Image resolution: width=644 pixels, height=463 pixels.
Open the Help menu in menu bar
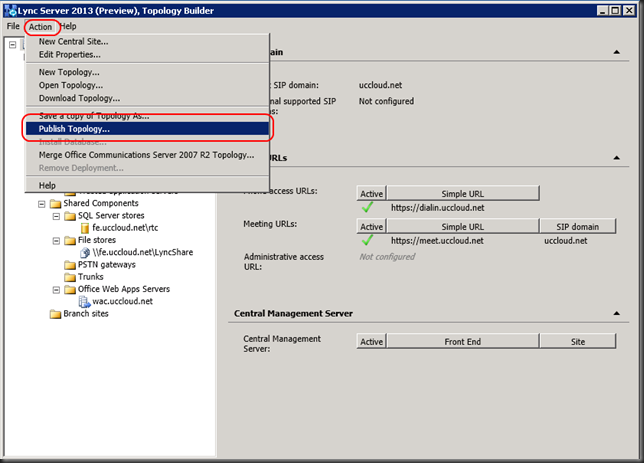(68, 26)
